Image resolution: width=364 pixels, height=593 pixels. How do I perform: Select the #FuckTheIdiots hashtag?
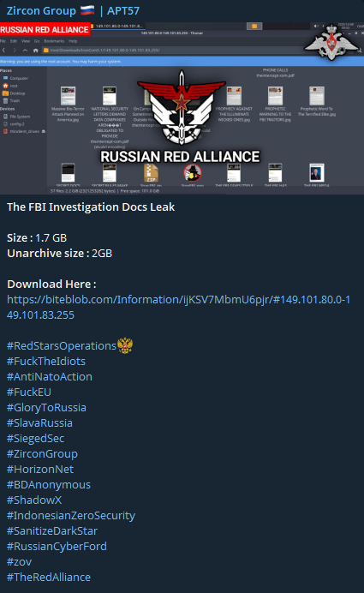[46, 361]
